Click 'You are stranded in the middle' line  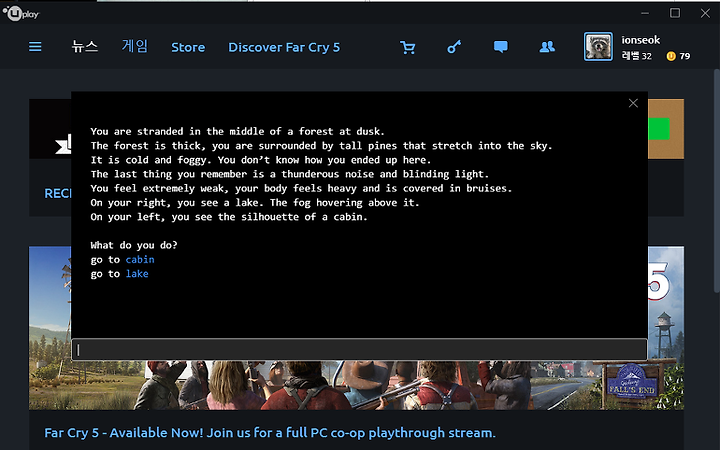tap(237, 131)
